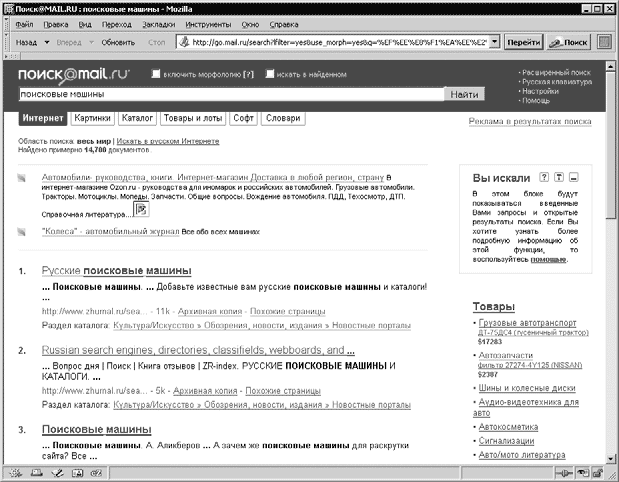
Task: Open the Правка menu
Action: click(56, 24)
